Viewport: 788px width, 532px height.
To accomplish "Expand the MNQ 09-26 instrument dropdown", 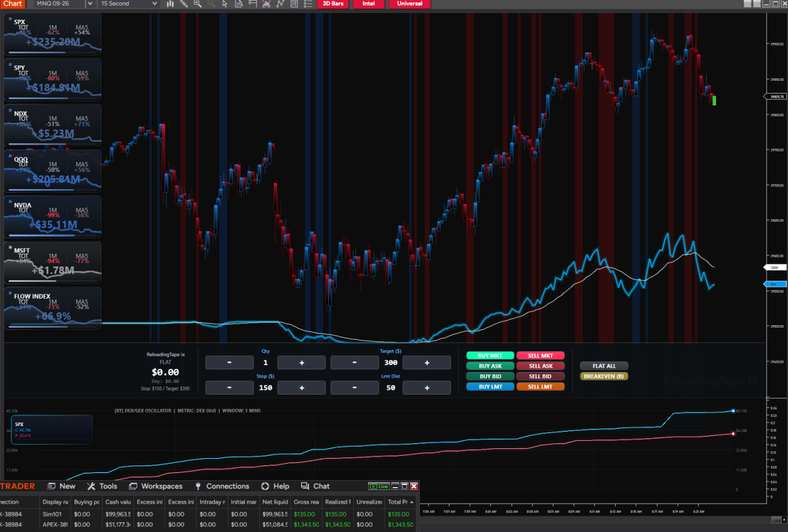I will 90,4.
